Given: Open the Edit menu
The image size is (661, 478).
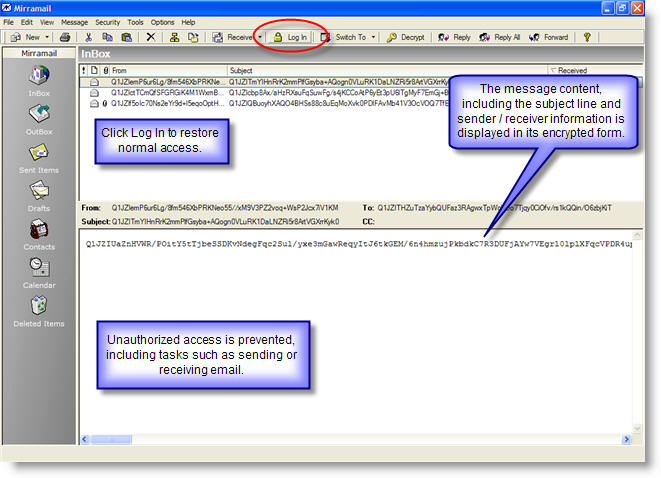Looking at the screenshot, I should pyautogui.click(x=27, y=22).
